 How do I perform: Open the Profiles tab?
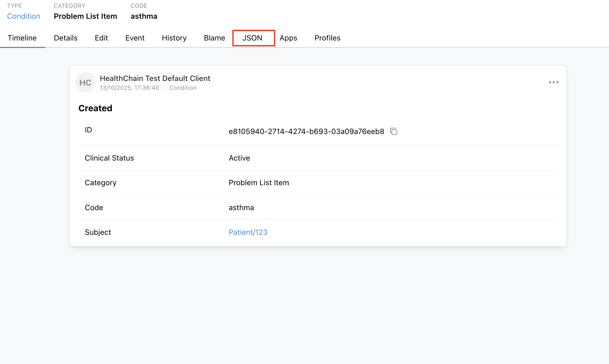pyautogui.click(x=327, y=38)
